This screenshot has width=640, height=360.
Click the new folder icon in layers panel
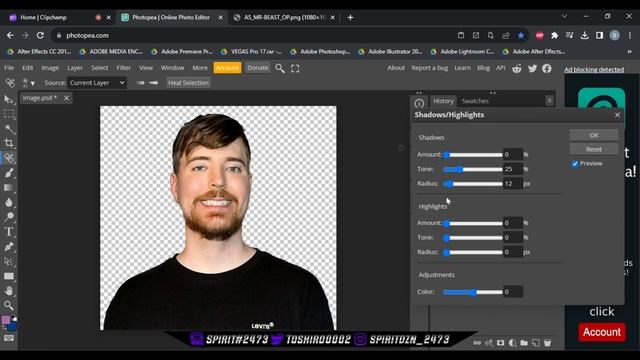click(x=524, y=343)
